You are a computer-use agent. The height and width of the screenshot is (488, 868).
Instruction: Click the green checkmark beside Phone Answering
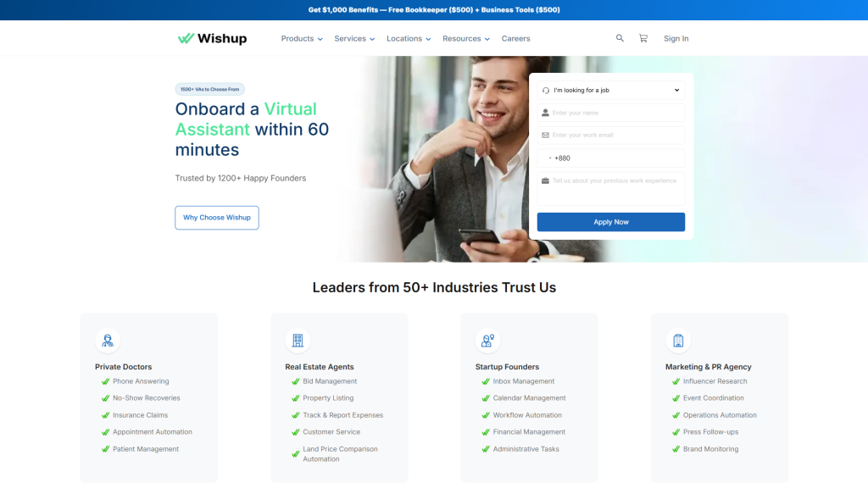105,381
